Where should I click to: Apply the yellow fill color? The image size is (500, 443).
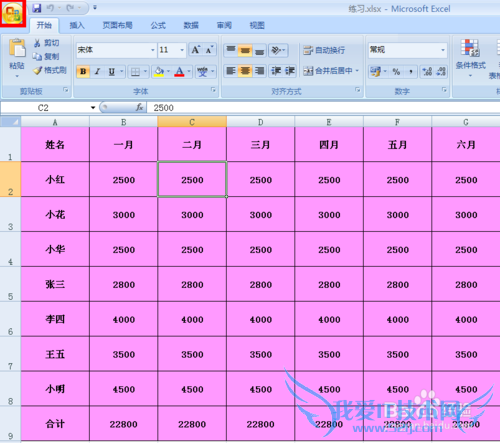[x=159, y=72]
